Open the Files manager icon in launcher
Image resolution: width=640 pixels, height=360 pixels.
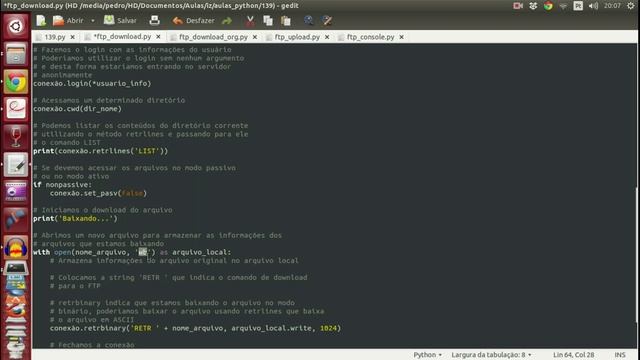pyautogui.click(x=16, y=54)
